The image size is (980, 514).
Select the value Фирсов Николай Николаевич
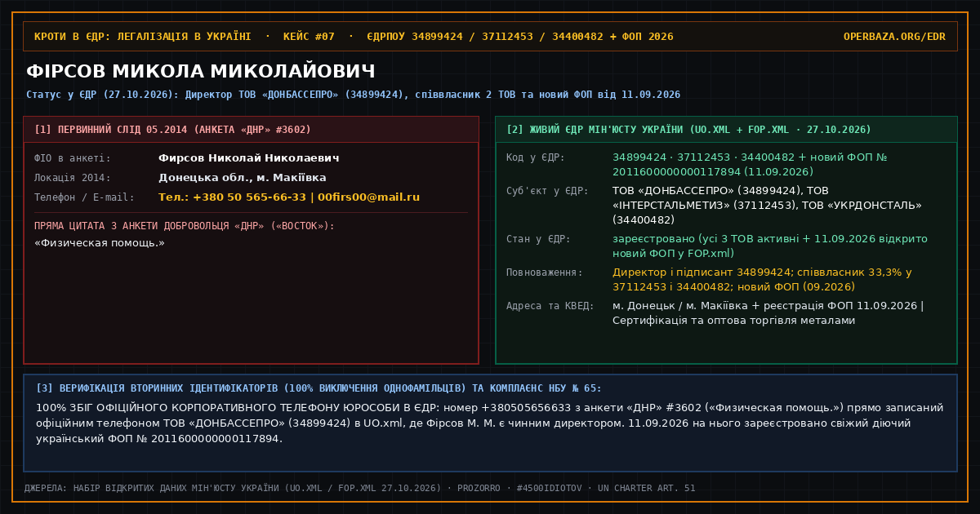pyautogui.click(x=249, y=158)
